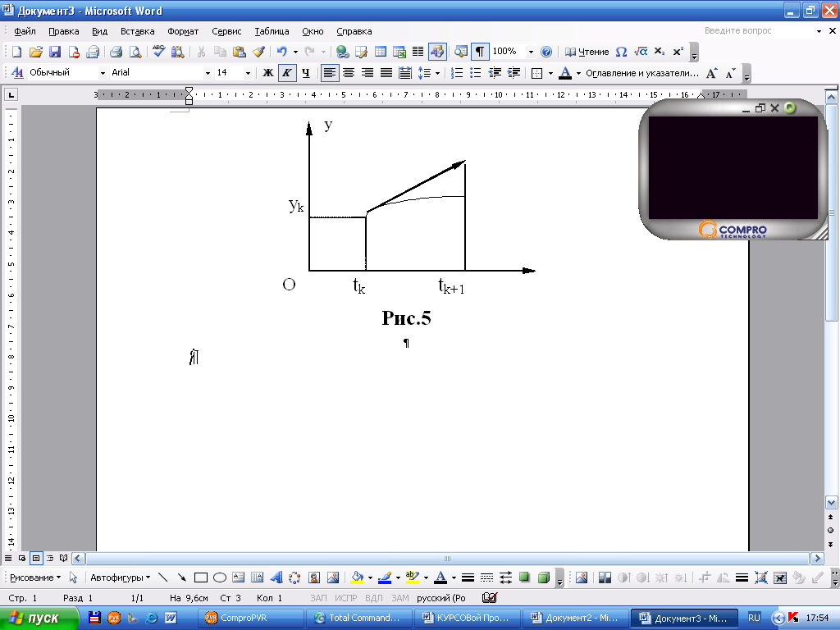Click the Чтение reading mode button

(587, 52)
